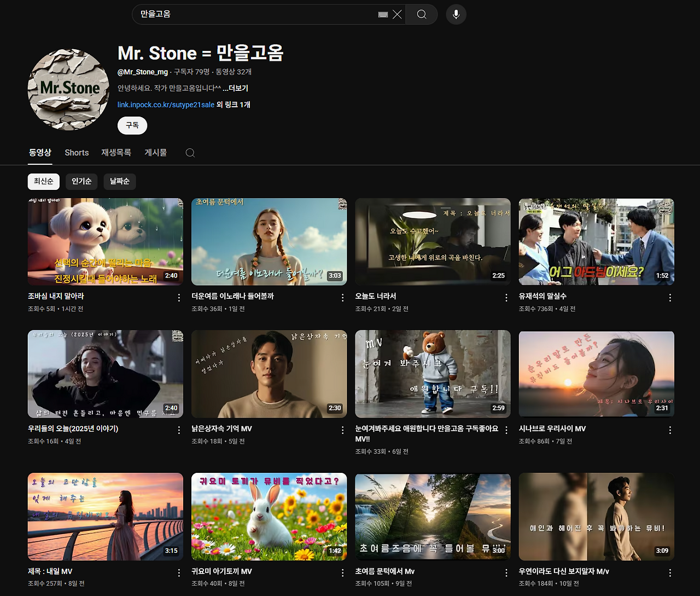Open the 귀요미 아기토끼 MV video title
This screenshot has height=596, width=700.
pyautogui.click(x=221, y=571)
